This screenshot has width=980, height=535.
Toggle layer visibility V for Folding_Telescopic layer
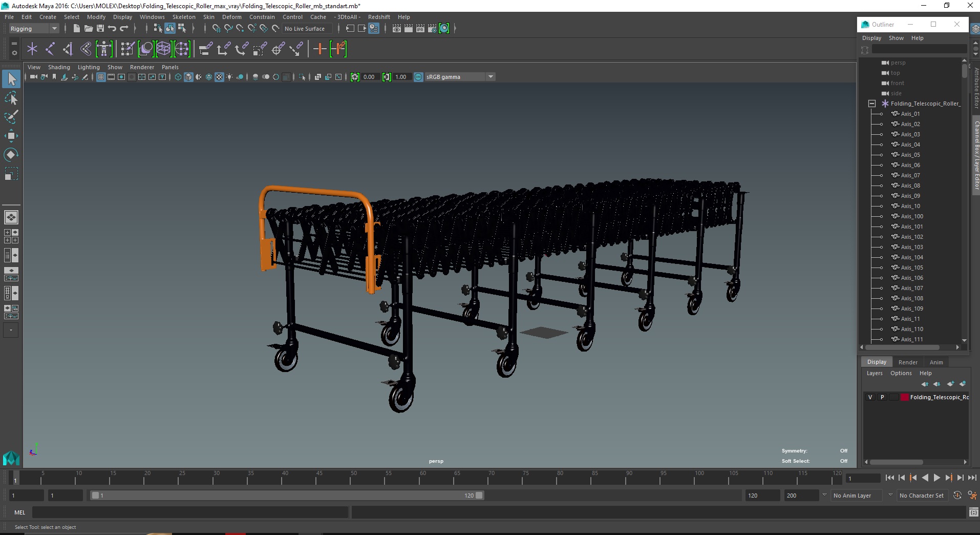click(x=870, y=397)
